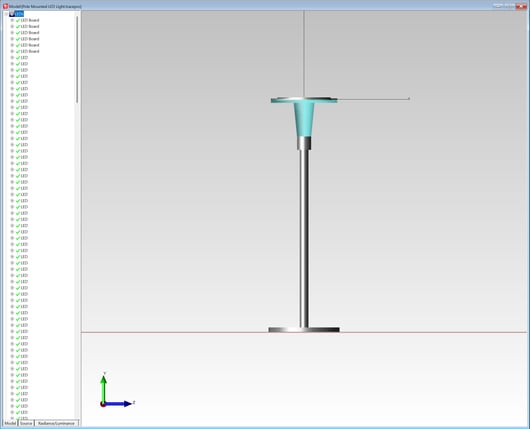Open the Radiance/Luminance tab
This screenshot has height=429, width=530.
tap(56, 423)
